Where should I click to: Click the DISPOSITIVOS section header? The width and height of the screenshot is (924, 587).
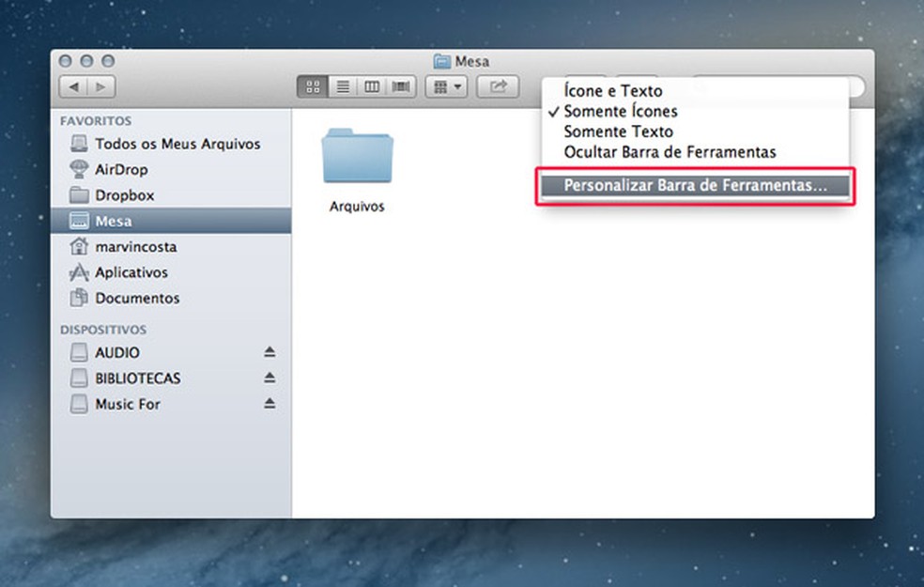[103, 330]
